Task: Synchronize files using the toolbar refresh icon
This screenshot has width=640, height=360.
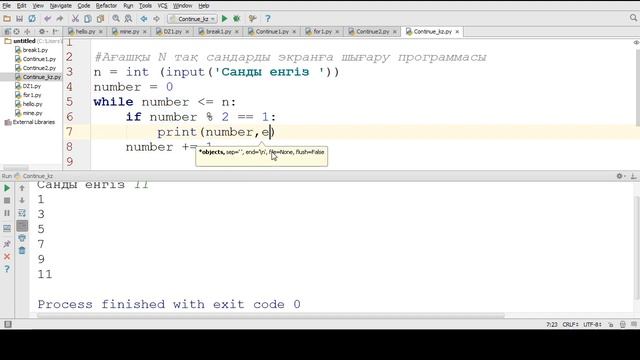Action: tap(32, 19)
